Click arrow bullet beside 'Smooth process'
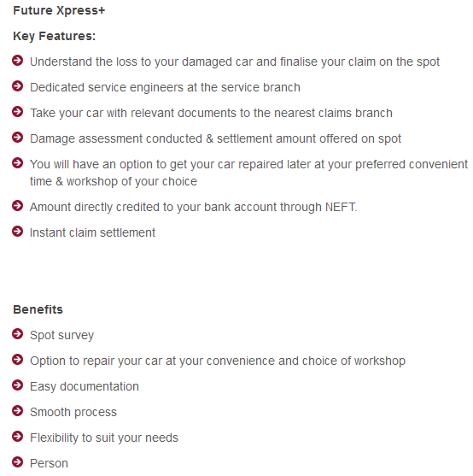The height and width of the screenshot is (476, 473). click(18, 411)
